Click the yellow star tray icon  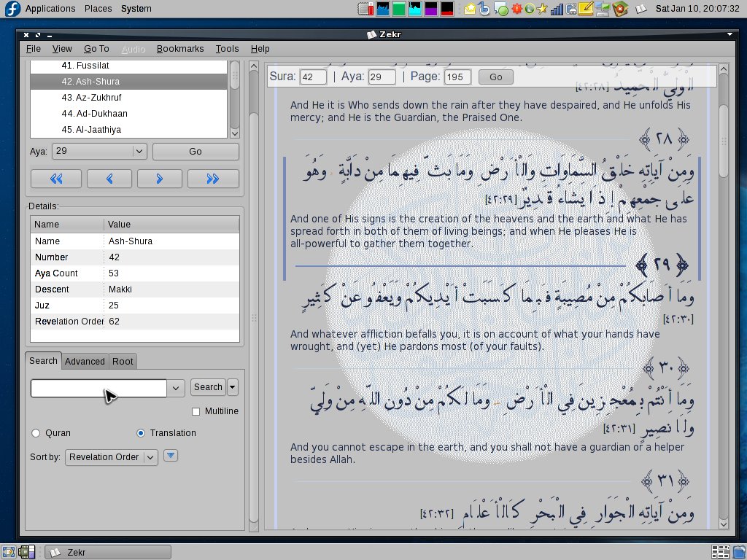click(542, 9)
